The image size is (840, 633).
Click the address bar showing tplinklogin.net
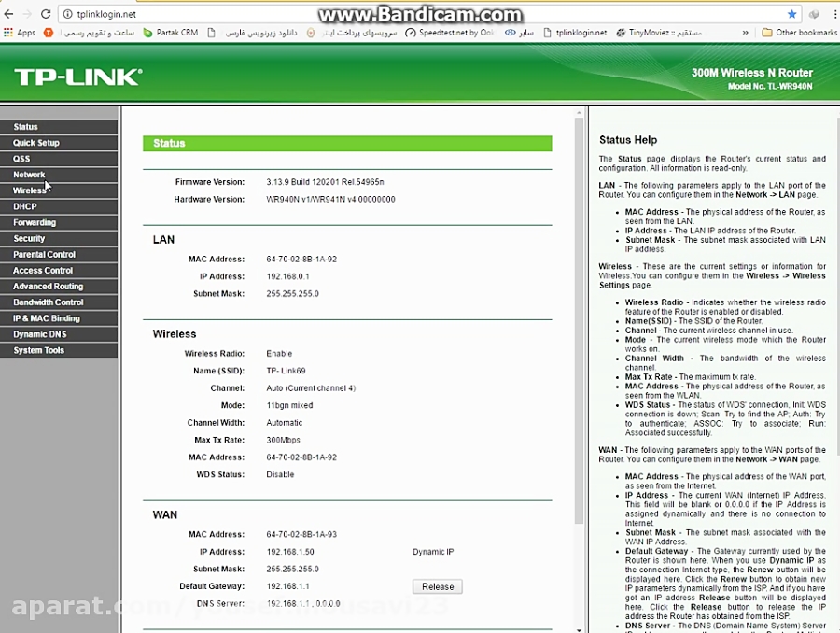(x=423, y=14)
